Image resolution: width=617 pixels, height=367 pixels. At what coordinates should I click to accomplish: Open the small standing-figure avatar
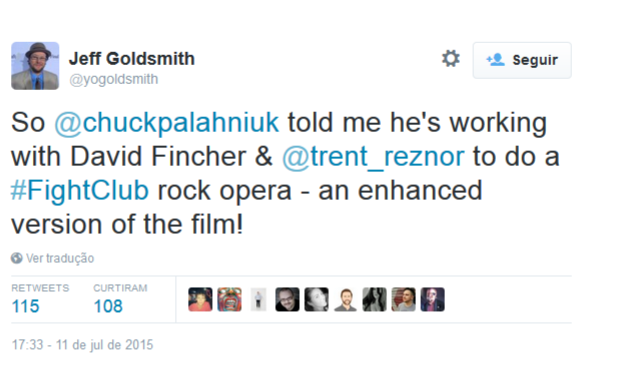click(259, 299)
